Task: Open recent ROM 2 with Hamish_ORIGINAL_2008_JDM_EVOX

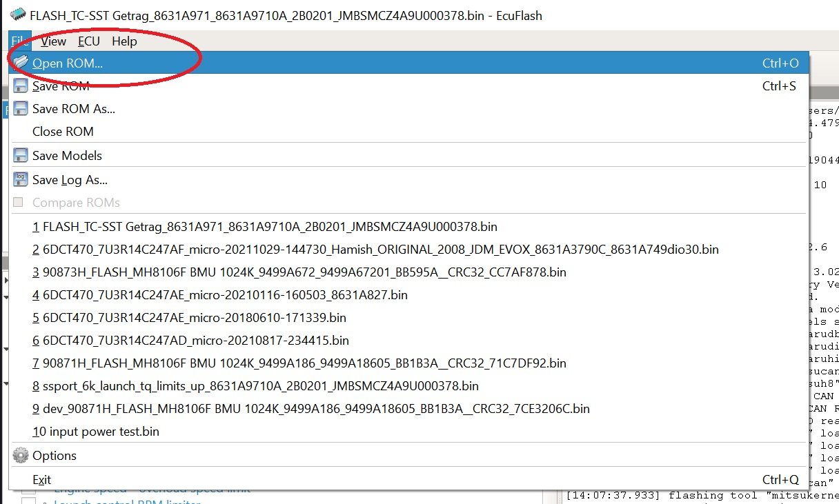Action: click(408, 250)
